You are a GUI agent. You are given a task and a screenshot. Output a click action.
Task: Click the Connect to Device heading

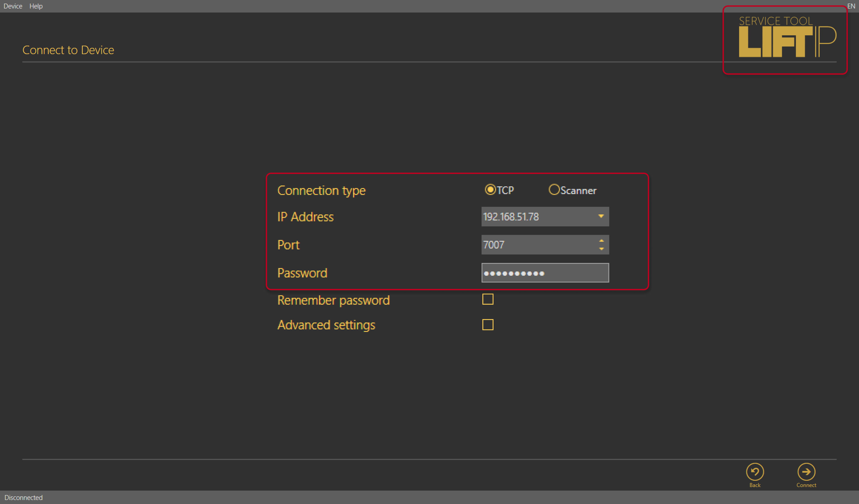coord(68,50)
